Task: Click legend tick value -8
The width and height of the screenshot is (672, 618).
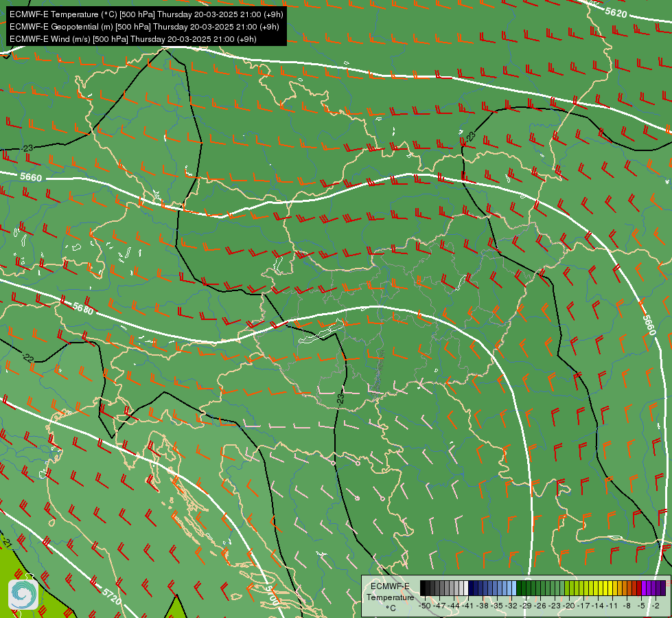Action: point(627,606)
